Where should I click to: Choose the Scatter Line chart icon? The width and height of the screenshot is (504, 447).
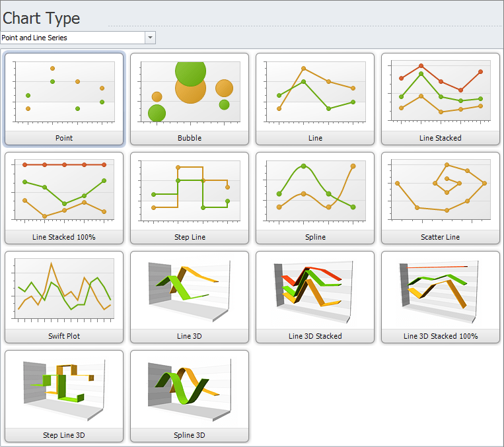(441, 191)
